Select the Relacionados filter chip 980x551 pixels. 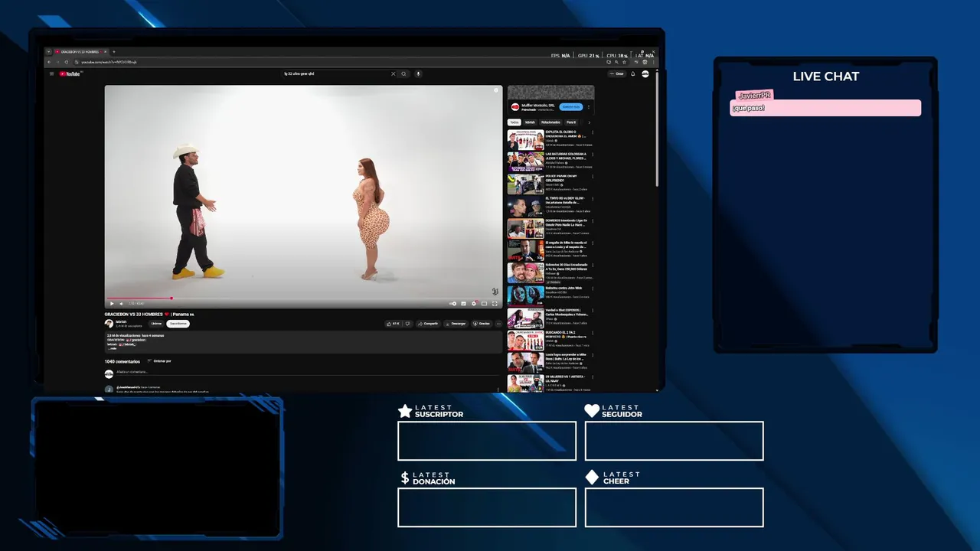click(550, 122)
